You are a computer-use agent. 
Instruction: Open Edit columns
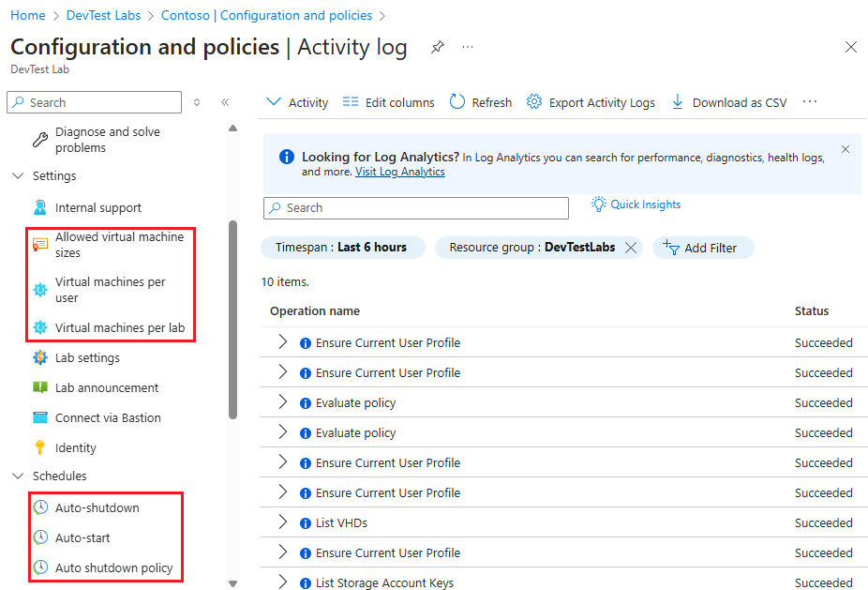(388, 101)
